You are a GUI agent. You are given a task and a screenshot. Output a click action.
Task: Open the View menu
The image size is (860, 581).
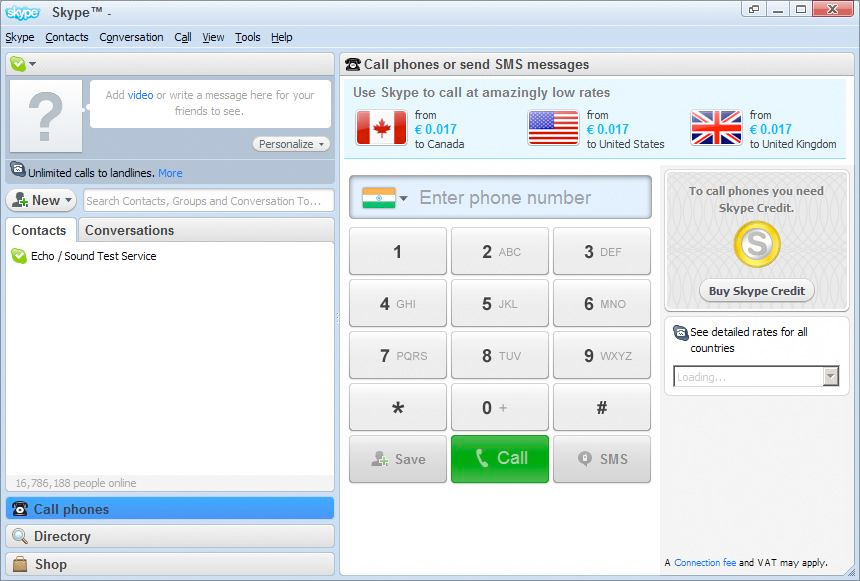[x=213, y=37]
